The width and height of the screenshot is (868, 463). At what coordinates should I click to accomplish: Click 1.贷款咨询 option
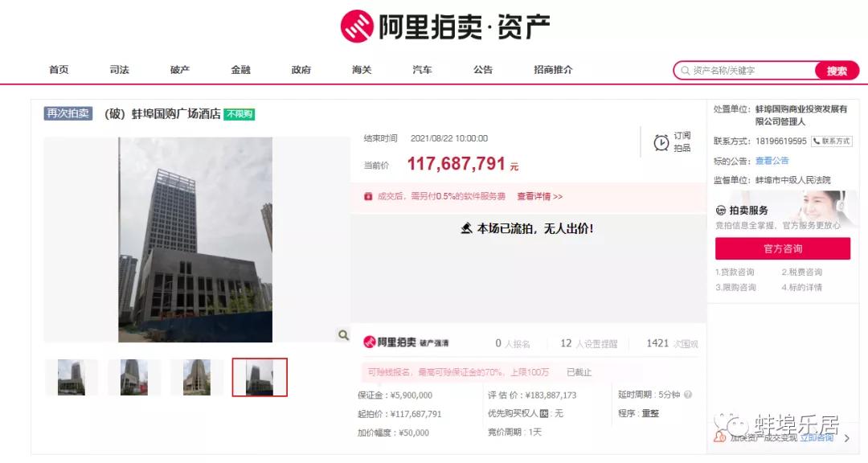[735, 272]
